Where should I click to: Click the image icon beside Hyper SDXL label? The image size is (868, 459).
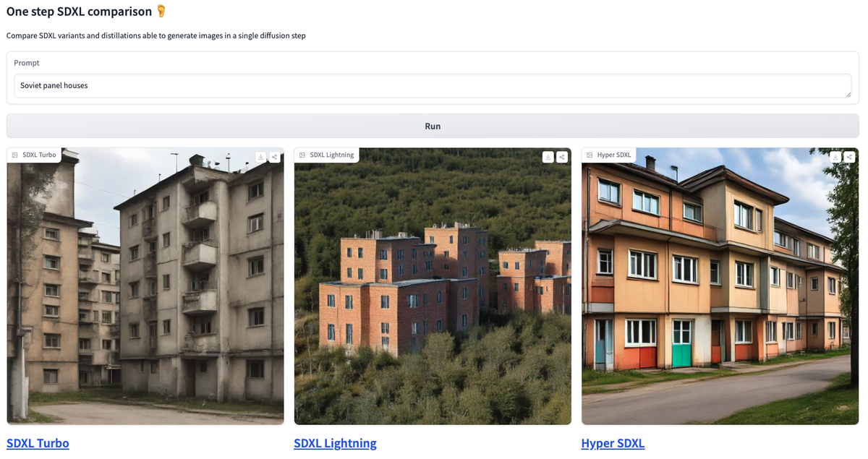click(590, 155)
